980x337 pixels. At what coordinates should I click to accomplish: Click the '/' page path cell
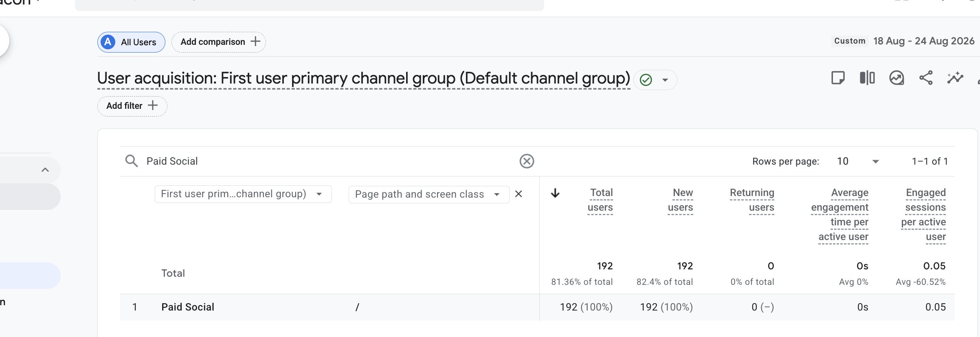coord(357,307)
